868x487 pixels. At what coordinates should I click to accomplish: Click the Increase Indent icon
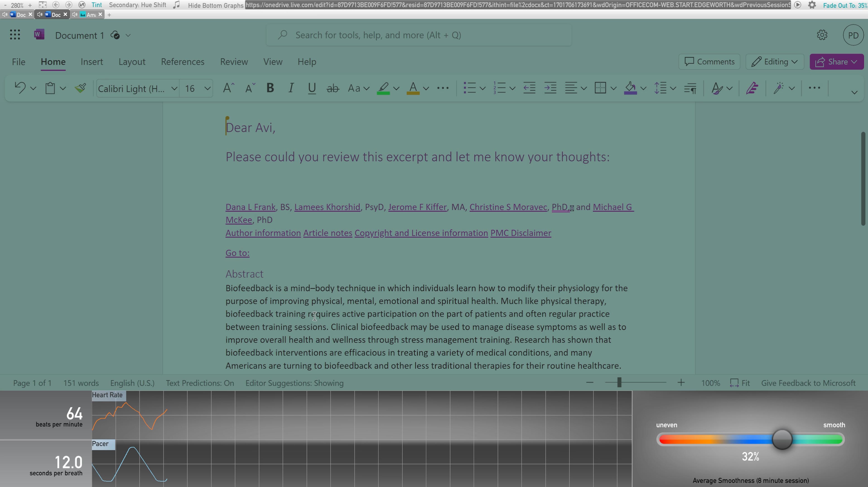point(550,88)
